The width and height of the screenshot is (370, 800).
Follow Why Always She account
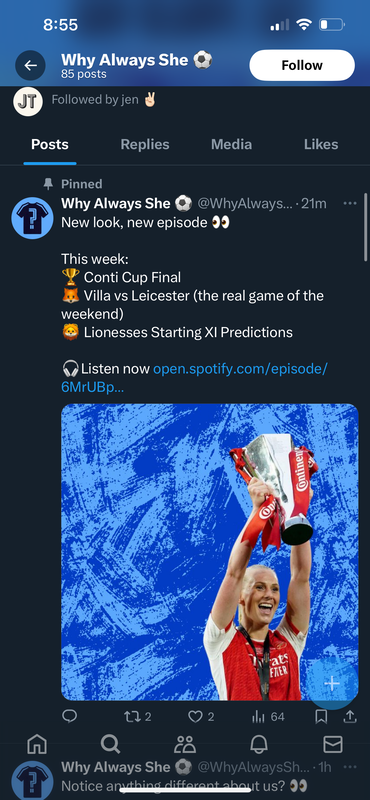(x=302, y=65)
